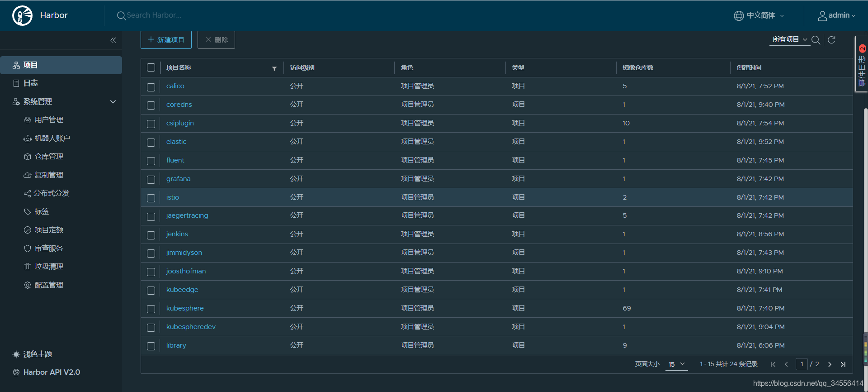Click the 创建时间 column header
Viewport: 868px width, 392px height.
tap(749, 67)
